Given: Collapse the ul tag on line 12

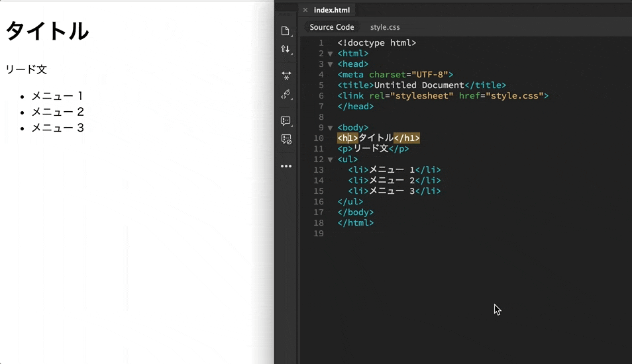Looking at the screenshot, I should [x=330, y=160].
